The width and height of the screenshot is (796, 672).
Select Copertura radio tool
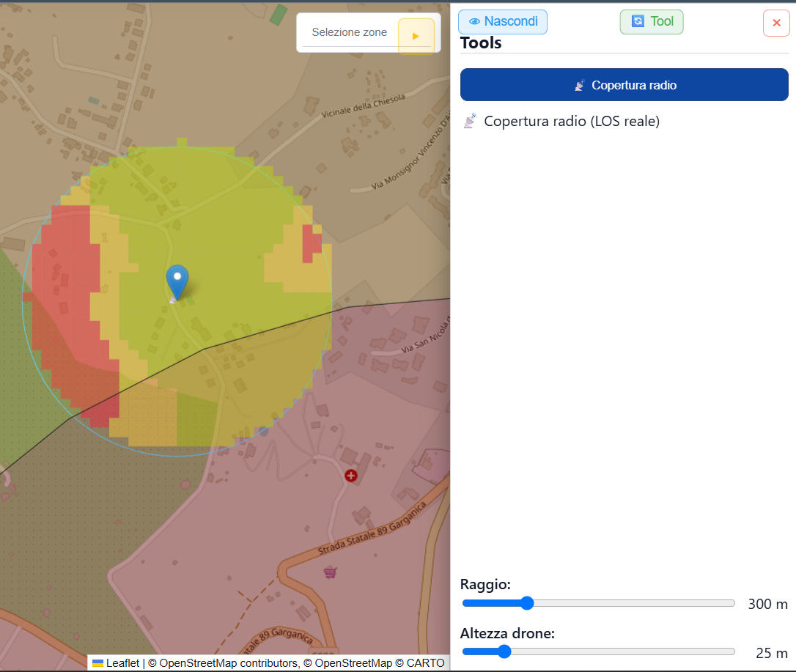(624, 85)
